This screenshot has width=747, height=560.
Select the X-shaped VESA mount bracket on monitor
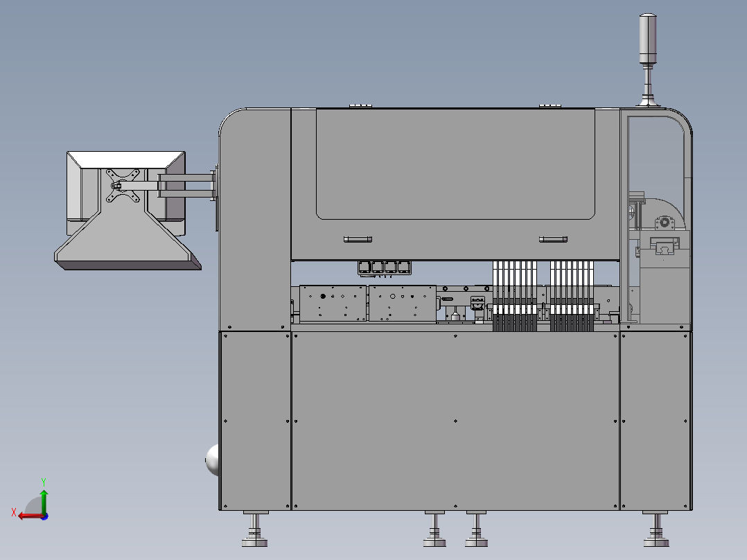pyautogui.click(x=123, y=185)
